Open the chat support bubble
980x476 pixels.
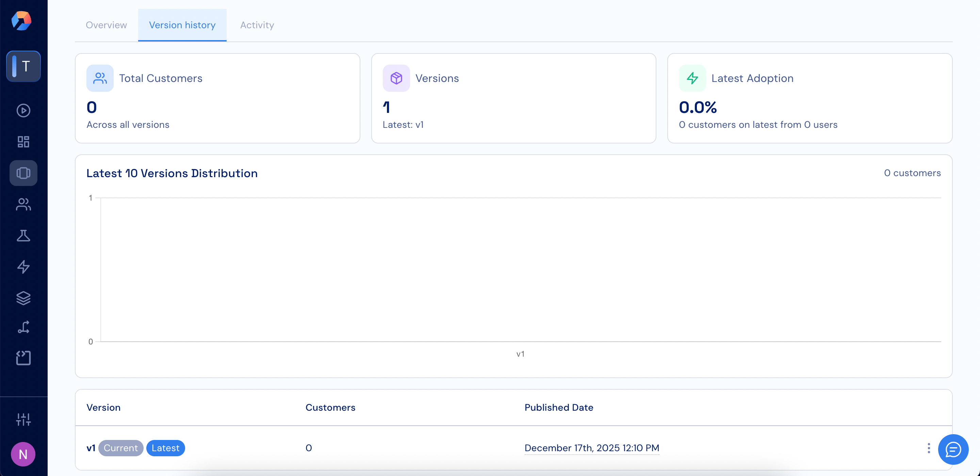click(953, 449)
